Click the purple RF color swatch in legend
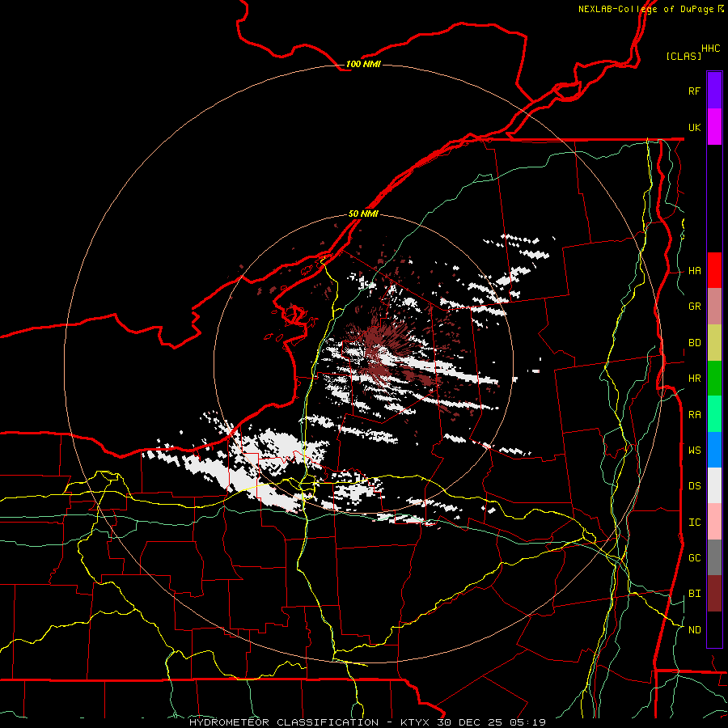728x728 pixels. coord(714,90)
